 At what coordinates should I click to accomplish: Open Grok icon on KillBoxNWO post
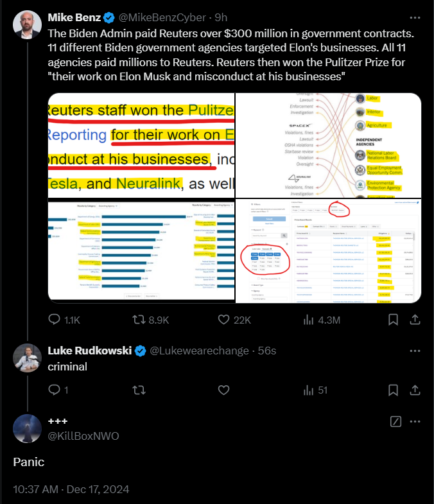pos(396,422)
